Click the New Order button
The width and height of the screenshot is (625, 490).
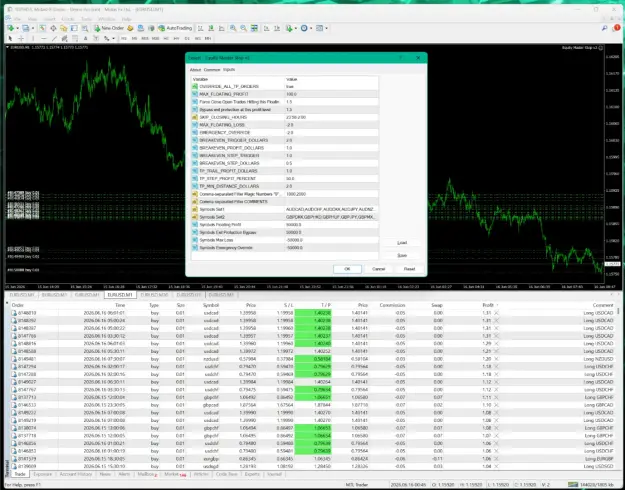(109, 28)
